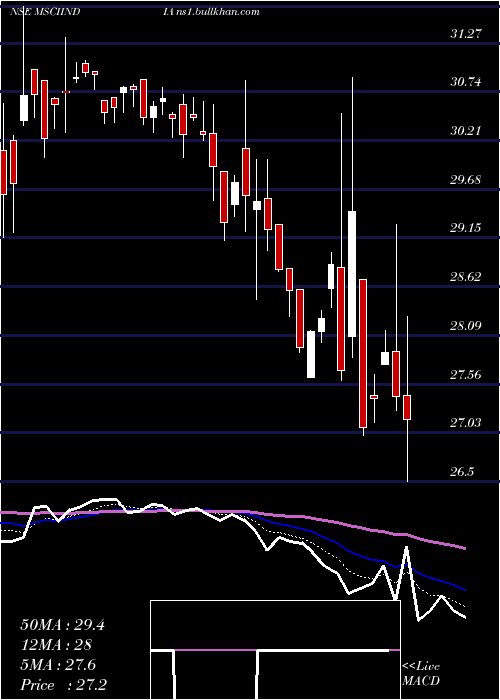Click the tall white candle reaching 29.4
This screenshot has width=500, height=700.
pyautogui.click(x=352, y=274)
